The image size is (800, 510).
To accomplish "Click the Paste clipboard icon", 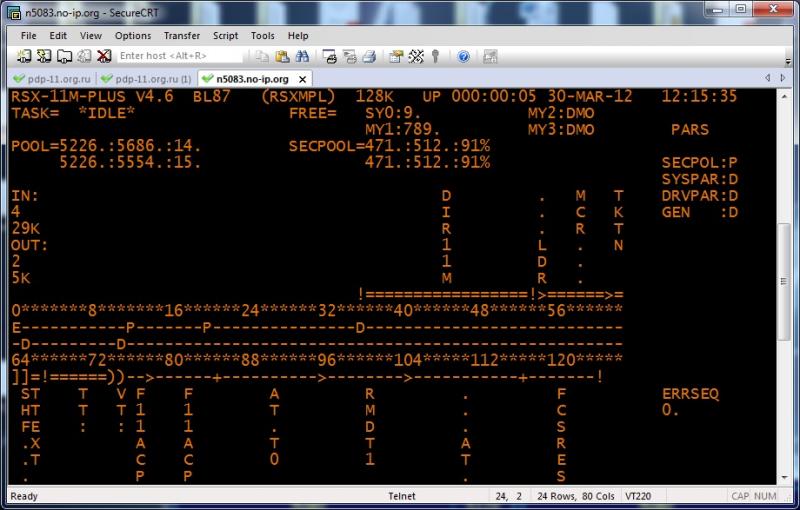I will [x=282, y=56].
